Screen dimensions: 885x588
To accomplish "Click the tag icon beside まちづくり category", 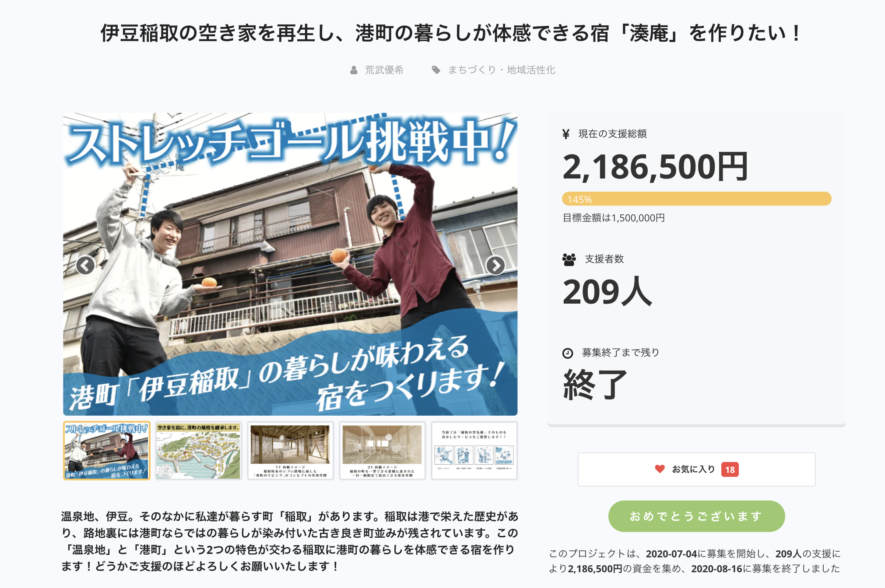I will coord(436,70).
